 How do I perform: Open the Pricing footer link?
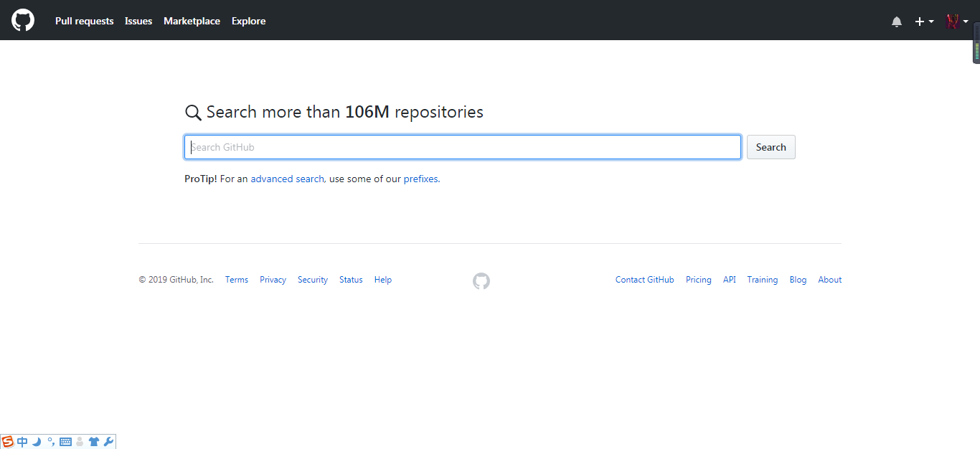(699, 280)
